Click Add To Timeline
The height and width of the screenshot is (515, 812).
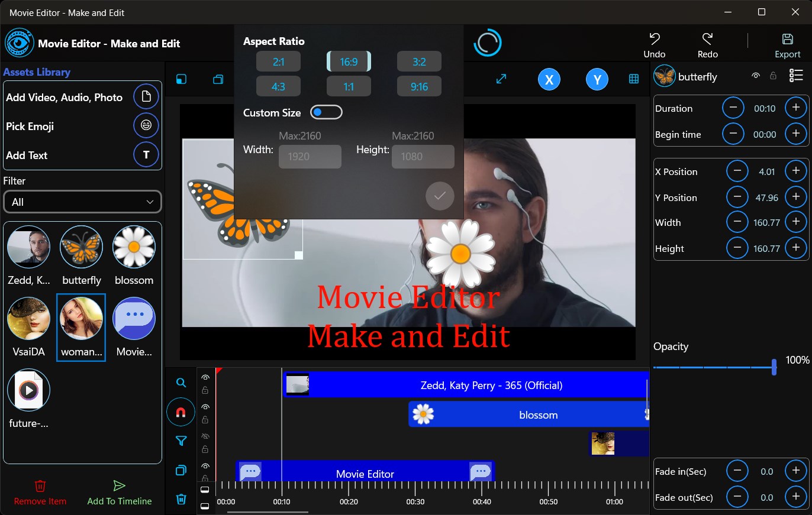[x=118, y=493]
